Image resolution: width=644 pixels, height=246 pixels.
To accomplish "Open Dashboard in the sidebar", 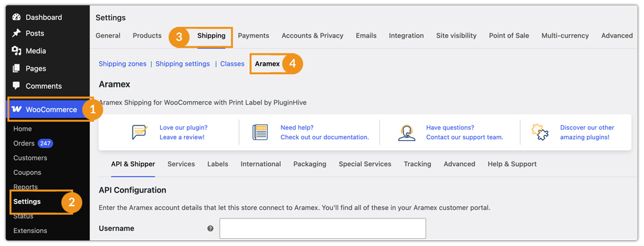I will pyautogui.click(x=44, y=17).
